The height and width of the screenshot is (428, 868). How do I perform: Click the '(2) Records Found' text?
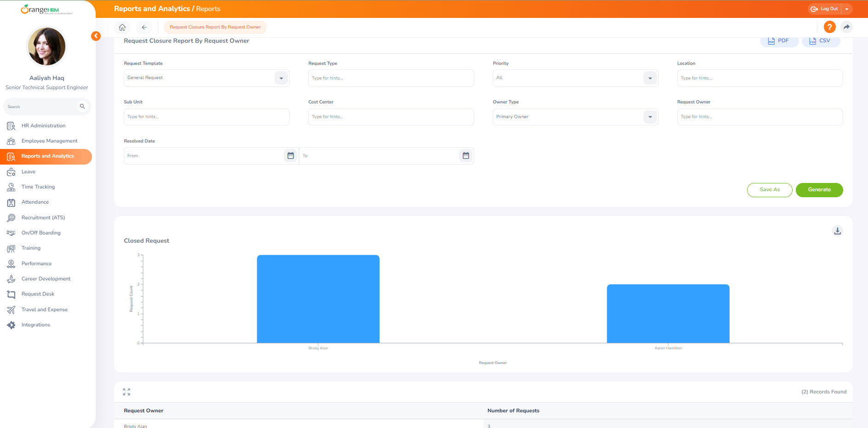coord(824,392)
